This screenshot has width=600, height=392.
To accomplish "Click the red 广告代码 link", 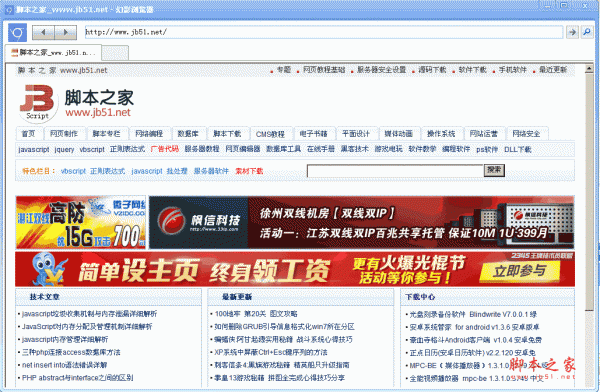I will pos(165,149).
